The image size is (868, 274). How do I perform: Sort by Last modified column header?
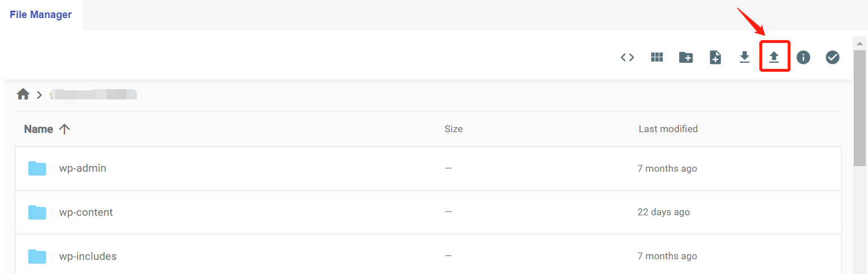pos(668,129)
